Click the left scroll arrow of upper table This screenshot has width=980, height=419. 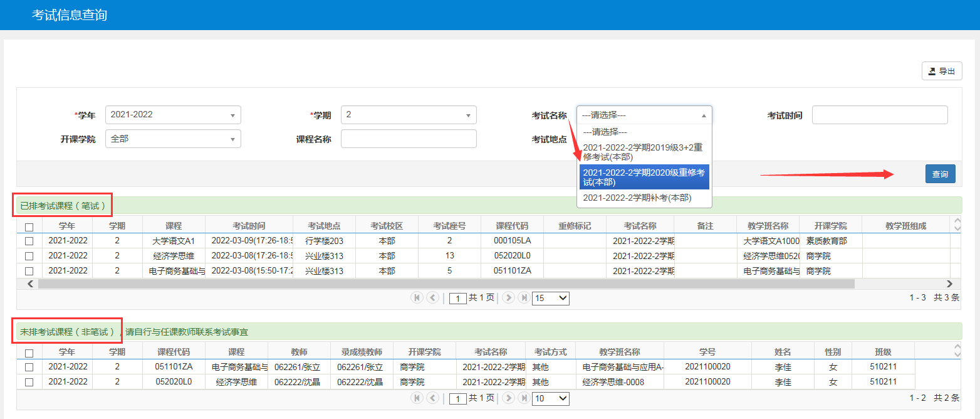click(31, 284)
